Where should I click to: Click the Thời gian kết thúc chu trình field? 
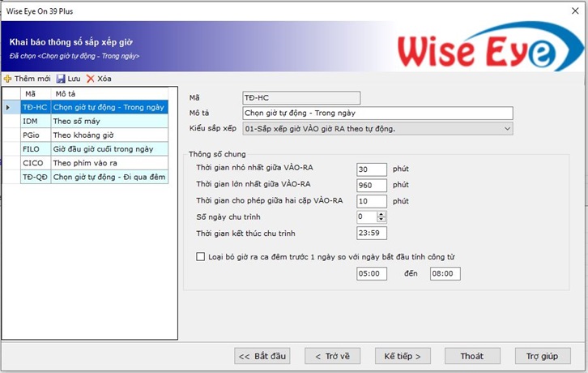pos(372,234)
